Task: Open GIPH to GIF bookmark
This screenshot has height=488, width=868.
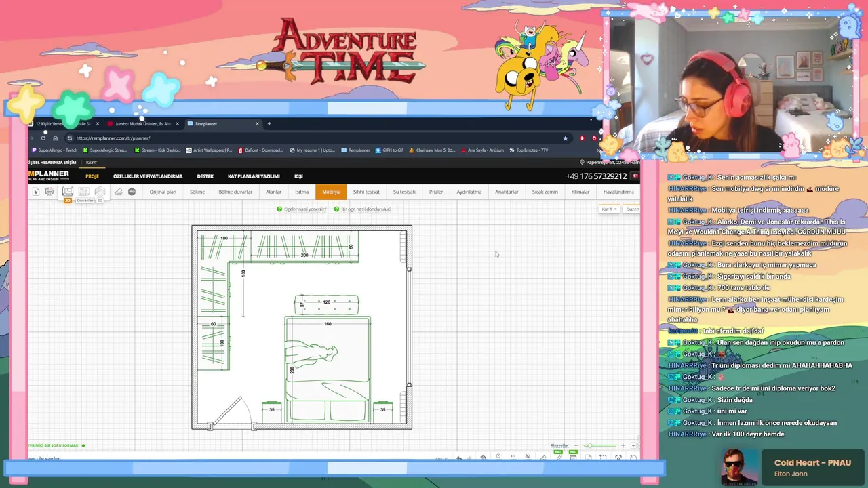Action: click(390, 150)
